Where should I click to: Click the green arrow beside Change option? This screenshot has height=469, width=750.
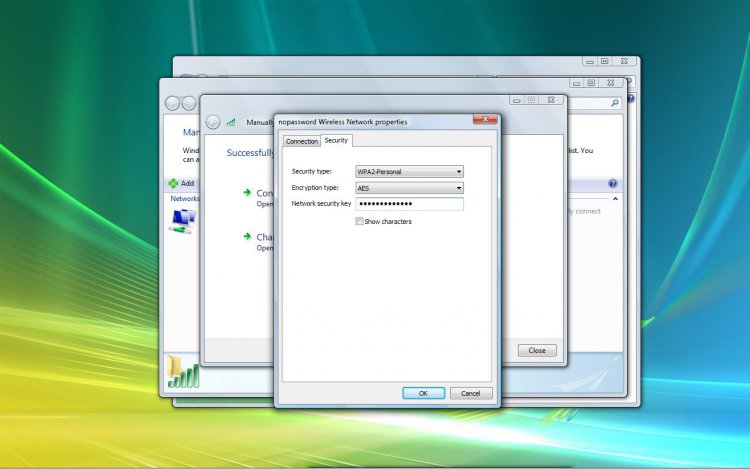point(247,236)
